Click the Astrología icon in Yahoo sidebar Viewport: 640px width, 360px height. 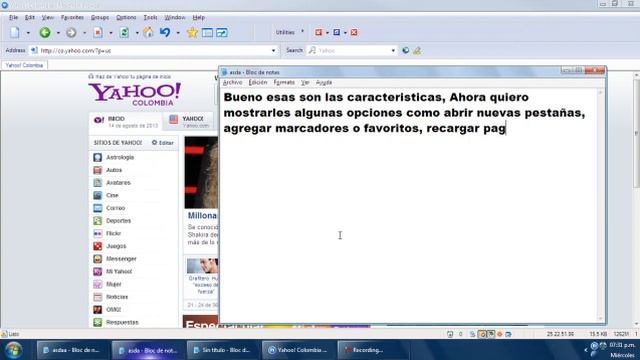pyautogui.click(x=98, y=157)
